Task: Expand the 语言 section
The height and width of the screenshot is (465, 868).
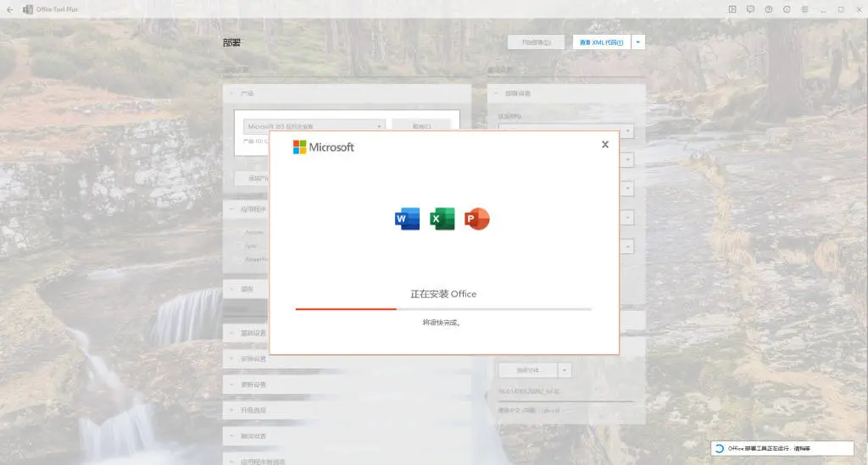Action: pos(246,289)
